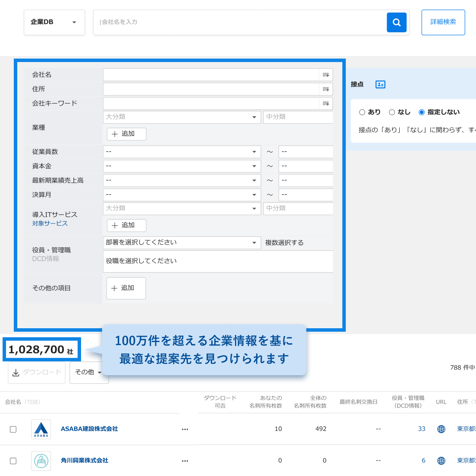Click list icon in 住所 field
The height and width of the screenshot is (476, 476).
tap(326, 89)
